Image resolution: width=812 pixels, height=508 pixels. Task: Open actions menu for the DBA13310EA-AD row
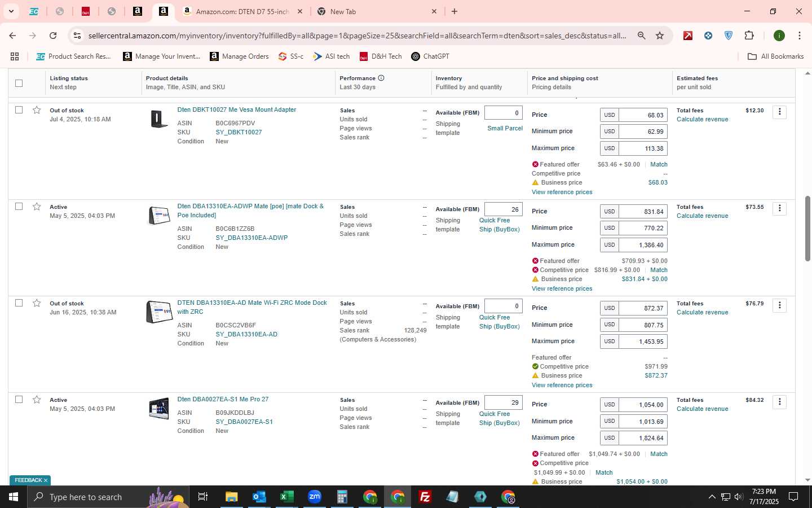(x=779, y=305)
